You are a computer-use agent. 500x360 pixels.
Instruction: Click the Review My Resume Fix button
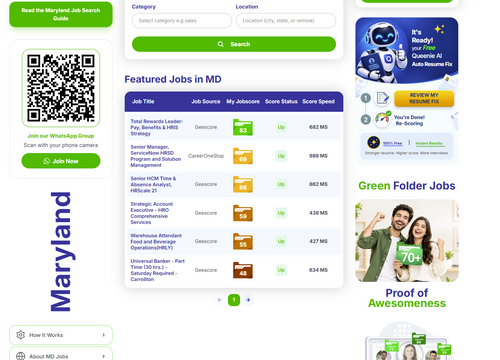(424, 98)
